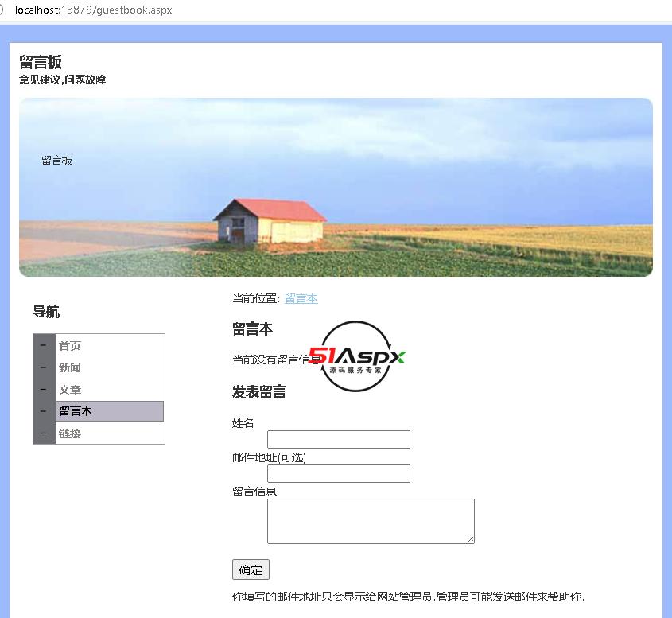This screenshot has width=672, height=618.
Task: Click the dash bullet beside 链接
Action: (x=43, y=433)
